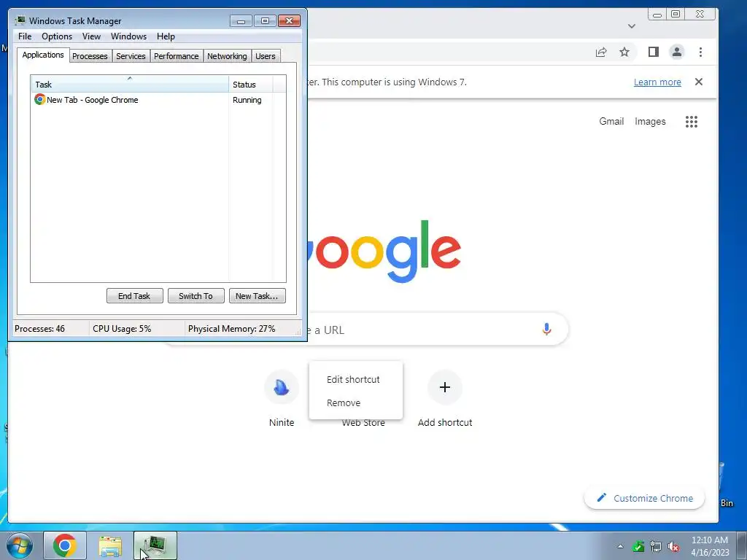Screen dimensions: 747x560
Task: Click the Show desktop strip beside the clock
Action: pyautogui.click(x=742, y=545)
